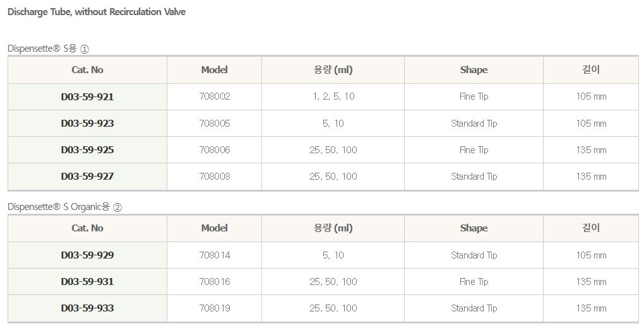Image resolution: width=644 pixels, height=331 pixels.
Task: Select catalog number D03-59-923
Action: [x=87, y=124]
